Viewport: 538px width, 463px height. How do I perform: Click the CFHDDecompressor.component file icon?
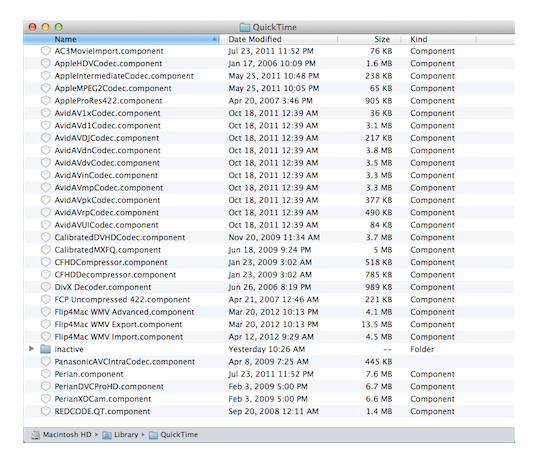46,275
